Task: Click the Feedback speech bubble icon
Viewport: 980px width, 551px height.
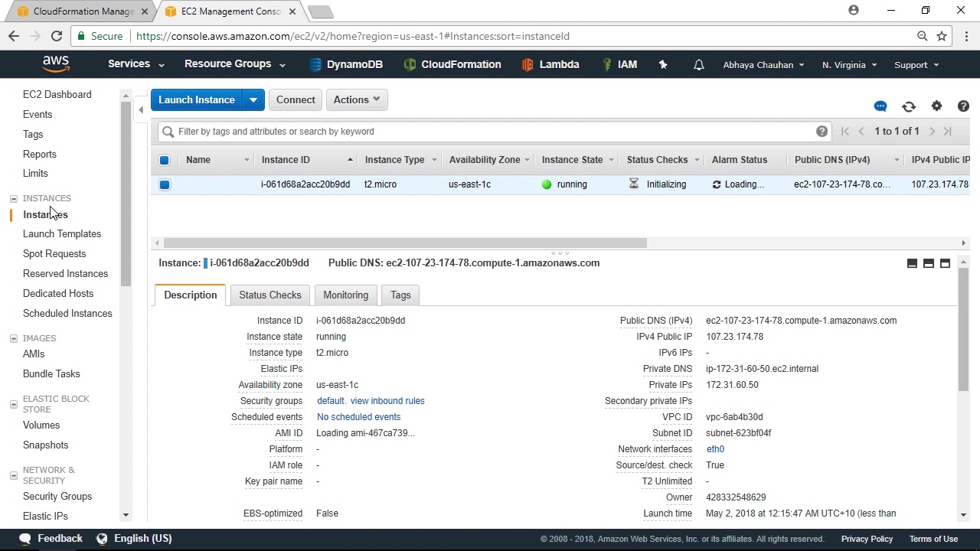Action: [x=25, y=539]
